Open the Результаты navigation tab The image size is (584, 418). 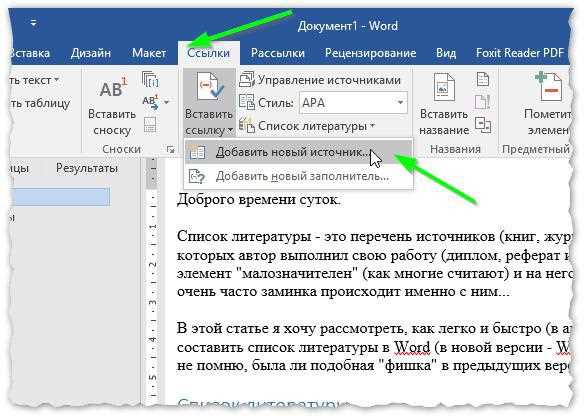87,168
